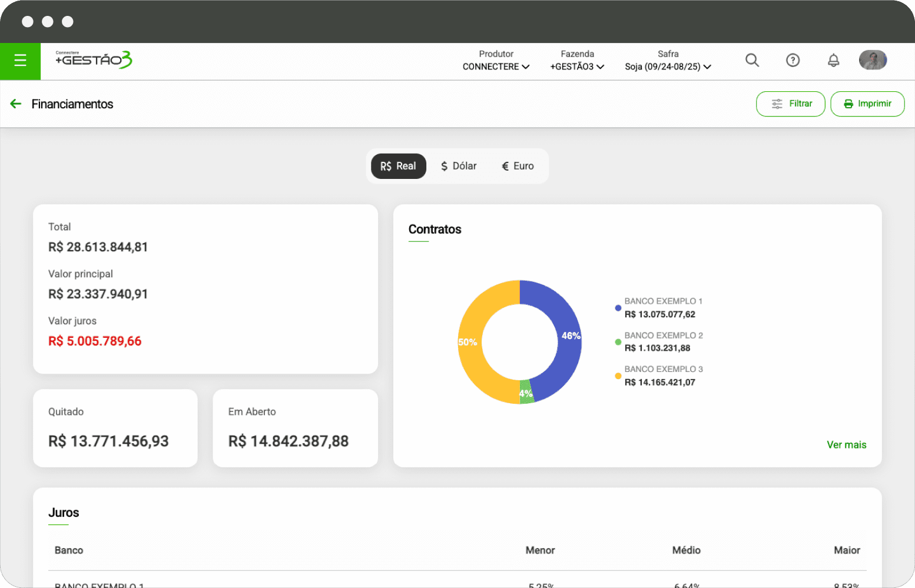Open the green hamburger menu
Image resolution: width=915 pixels, height=588 pixels.
(x=20, y=61)
